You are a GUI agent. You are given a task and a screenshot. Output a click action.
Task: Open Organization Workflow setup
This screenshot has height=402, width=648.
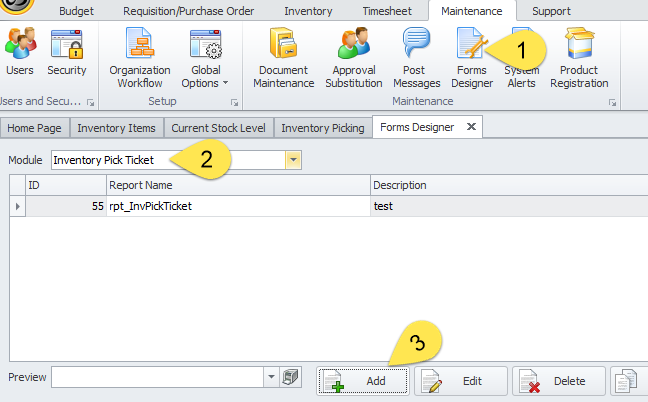tap(139, 58)
